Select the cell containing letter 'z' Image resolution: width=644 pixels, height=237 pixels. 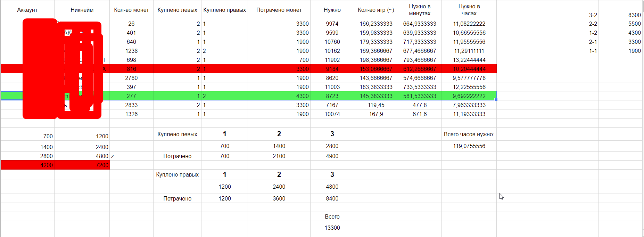(x=131, y=156)
